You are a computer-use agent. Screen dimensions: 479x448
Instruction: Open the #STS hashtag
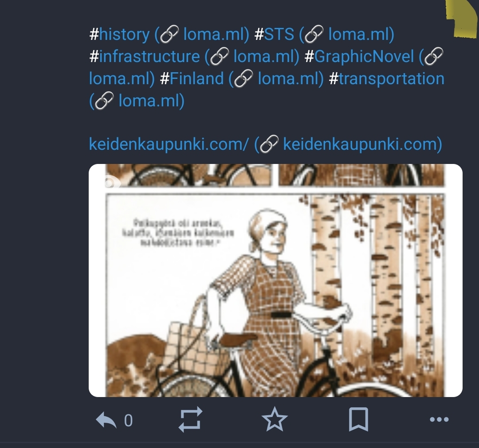pyautogui.click(x=275, y=34)
